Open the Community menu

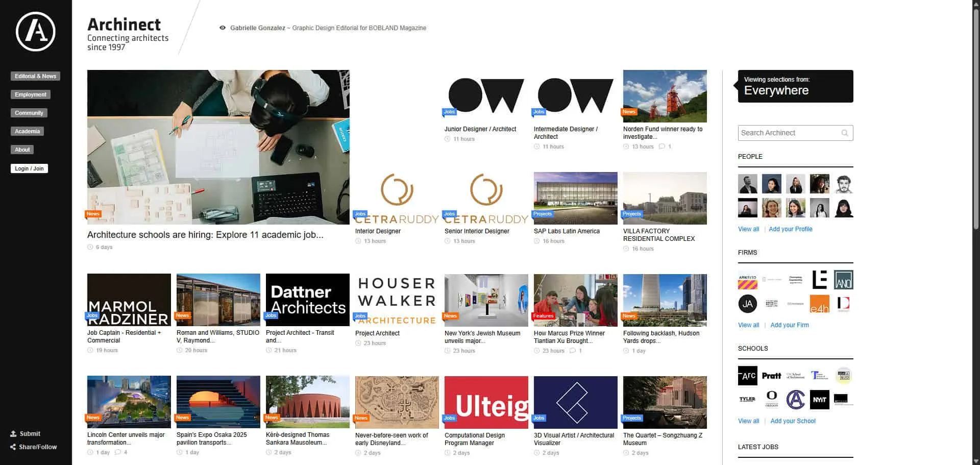[29, 113]
